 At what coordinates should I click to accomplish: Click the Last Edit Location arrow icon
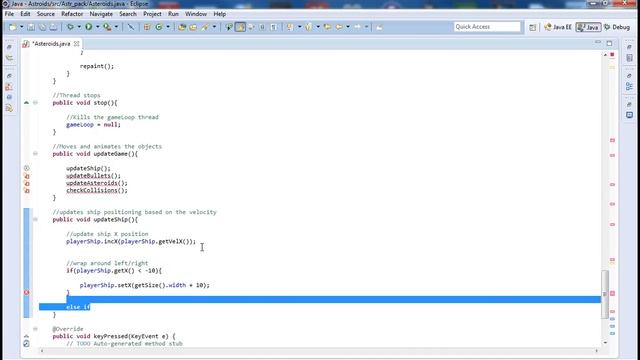(327, 27)
